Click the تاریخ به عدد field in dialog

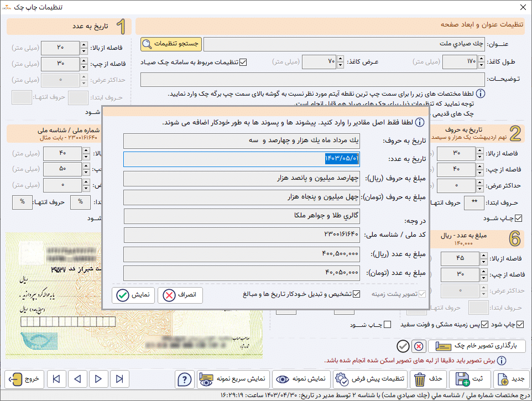point(241,159)
